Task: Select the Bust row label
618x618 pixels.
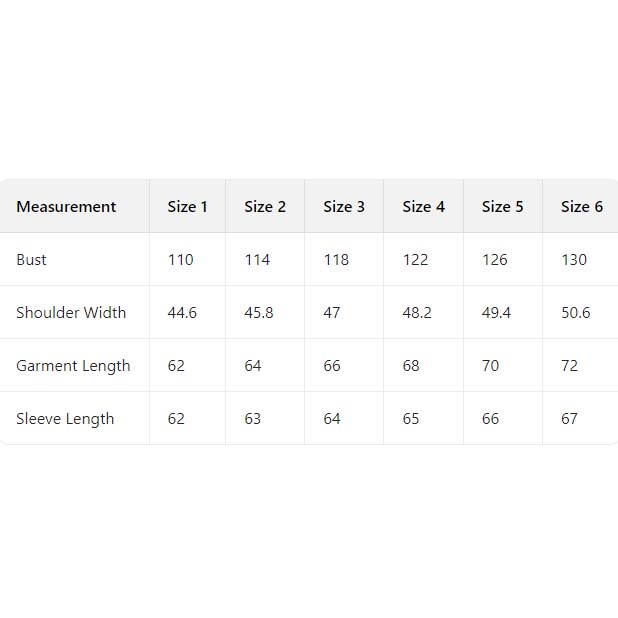Action: (x=31, y=260)
